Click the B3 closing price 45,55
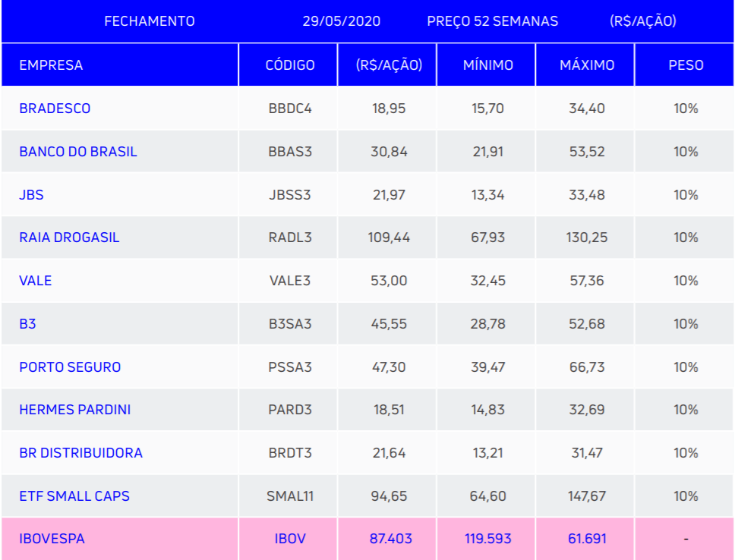This screenshot has width=735, height=560. (x=389, y=323)
